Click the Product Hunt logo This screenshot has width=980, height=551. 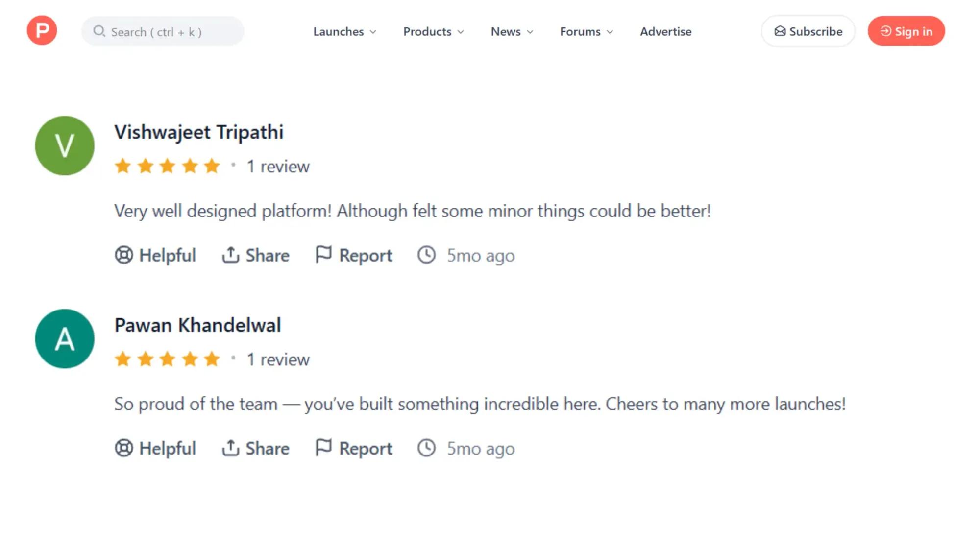pos(42,30)
